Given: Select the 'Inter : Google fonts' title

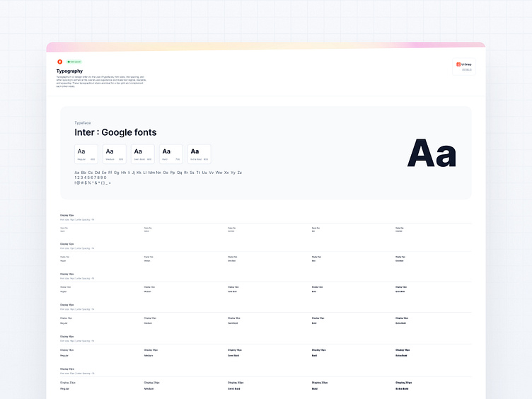Looking at the screenshot, I should coord(115,132).
